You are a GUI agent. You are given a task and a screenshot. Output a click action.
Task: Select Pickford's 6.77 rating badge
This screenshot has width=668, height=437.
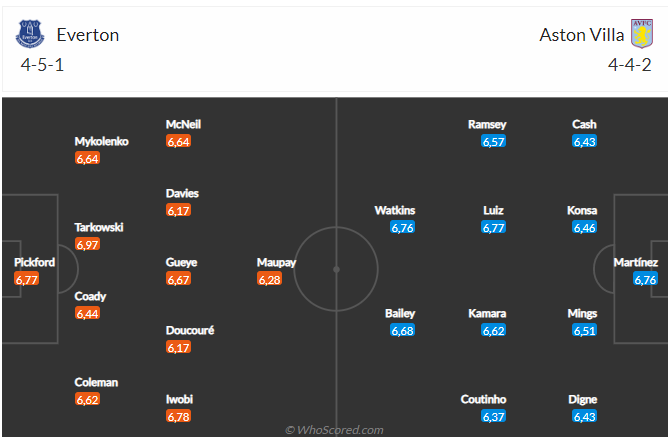[26, 279]
